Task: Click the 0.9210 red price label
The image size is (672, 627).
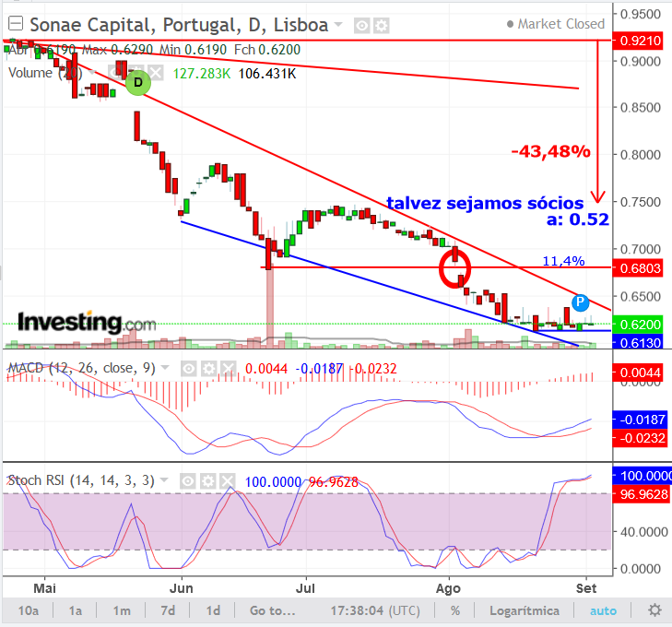Action: pyautogui.click(x=638, y=41)
